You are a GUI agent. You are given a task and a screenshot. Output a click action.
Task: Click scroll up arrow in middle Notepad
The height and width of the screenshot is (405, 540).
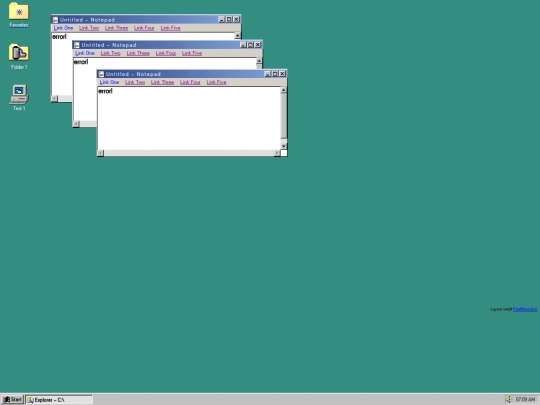259,61
